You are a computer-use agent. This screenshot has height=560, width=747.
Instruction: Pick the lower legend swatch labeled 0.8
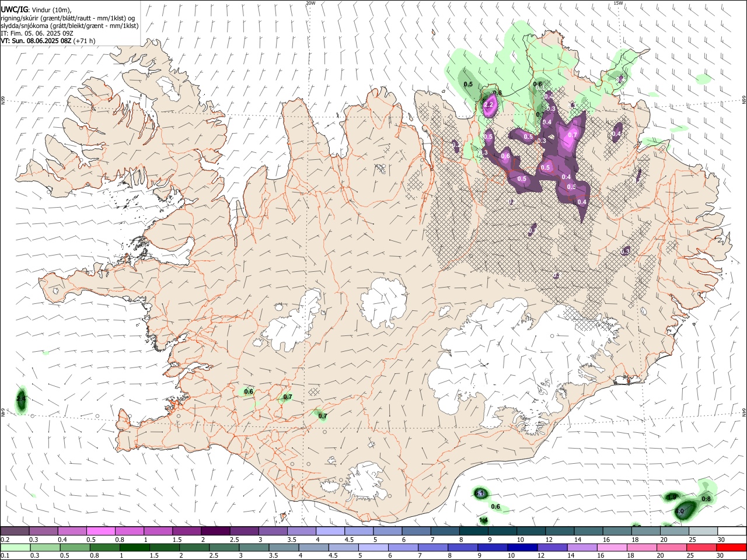104,548
